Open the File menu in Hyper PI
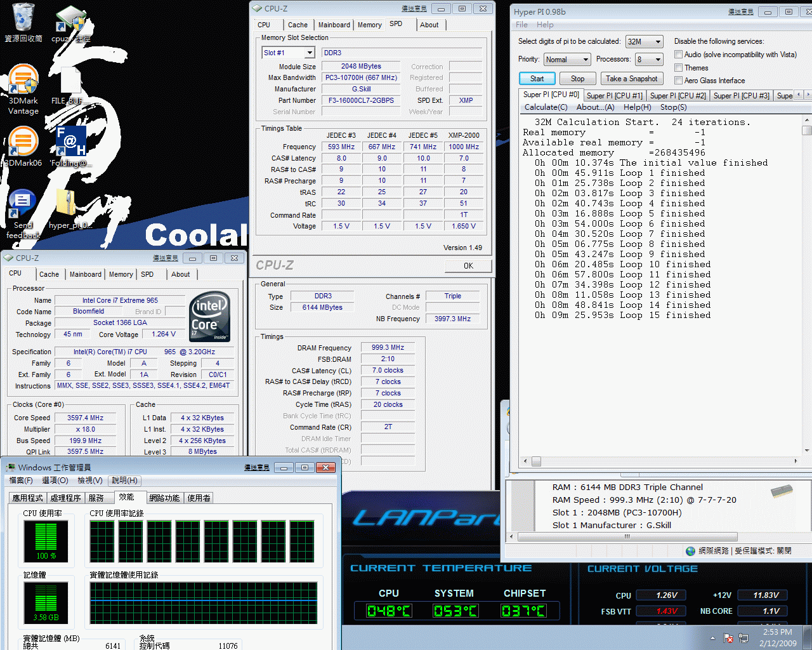 [521, 25]
